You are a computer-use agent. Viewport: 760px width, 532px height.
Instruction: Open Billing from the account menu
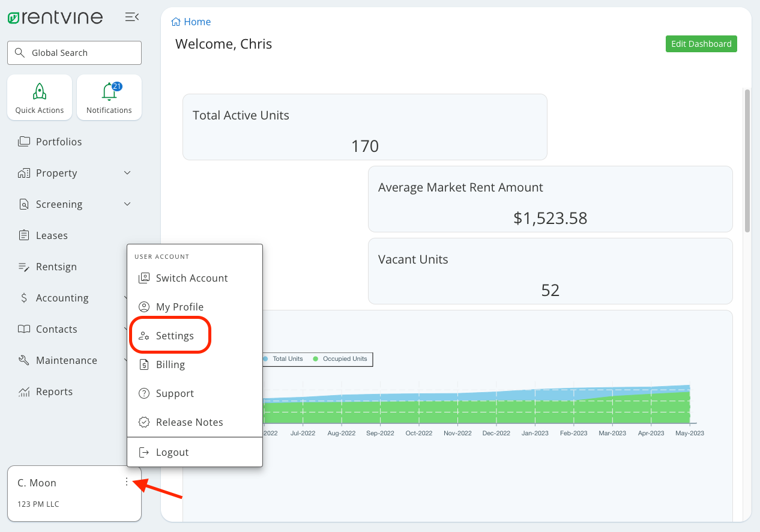[x=170, y=364]
